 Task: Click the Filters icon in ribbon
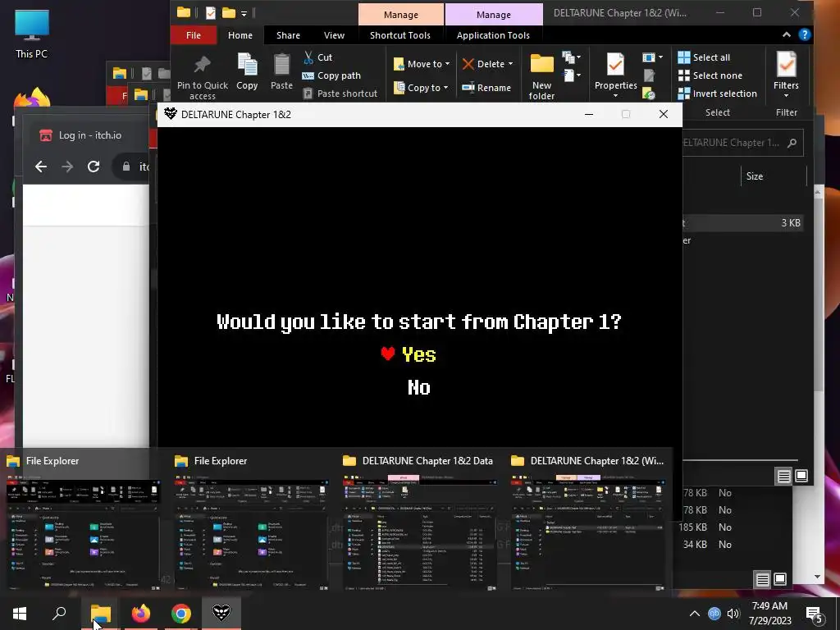(x=786, y=65)
